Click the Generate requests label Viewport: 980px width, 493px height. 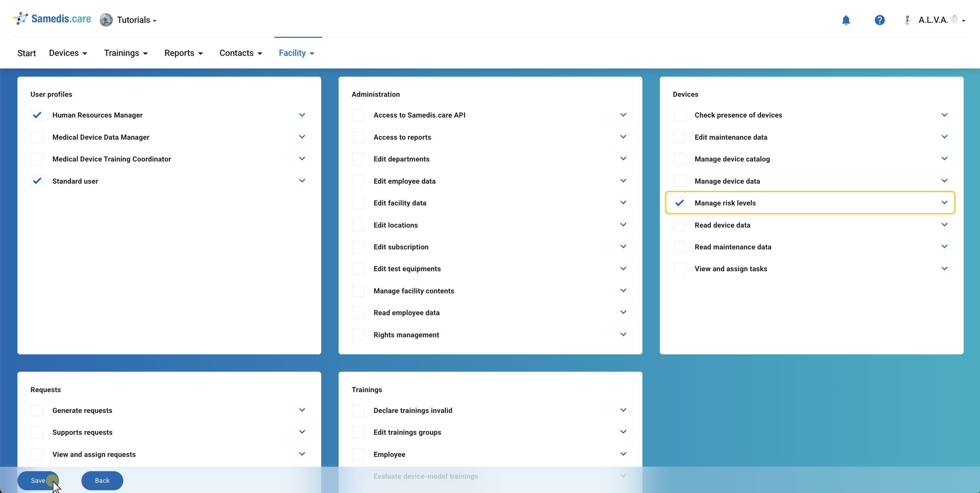pyautogui.click(x=82, y=411)
